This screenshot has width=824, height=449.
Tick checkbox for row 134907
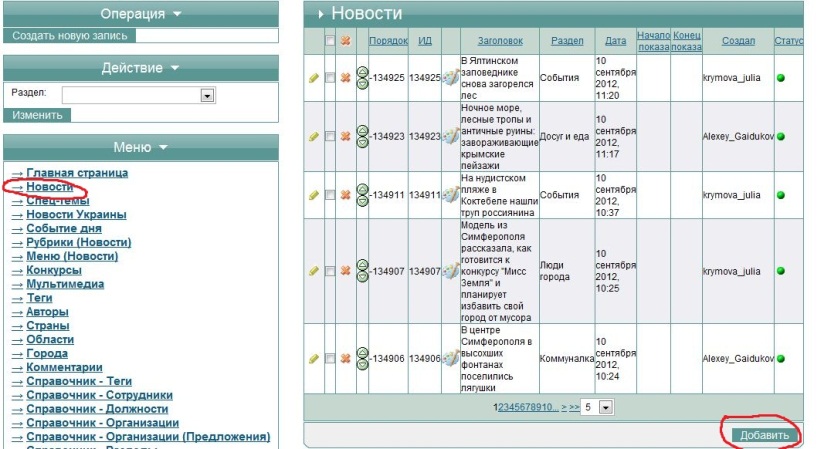330,271
